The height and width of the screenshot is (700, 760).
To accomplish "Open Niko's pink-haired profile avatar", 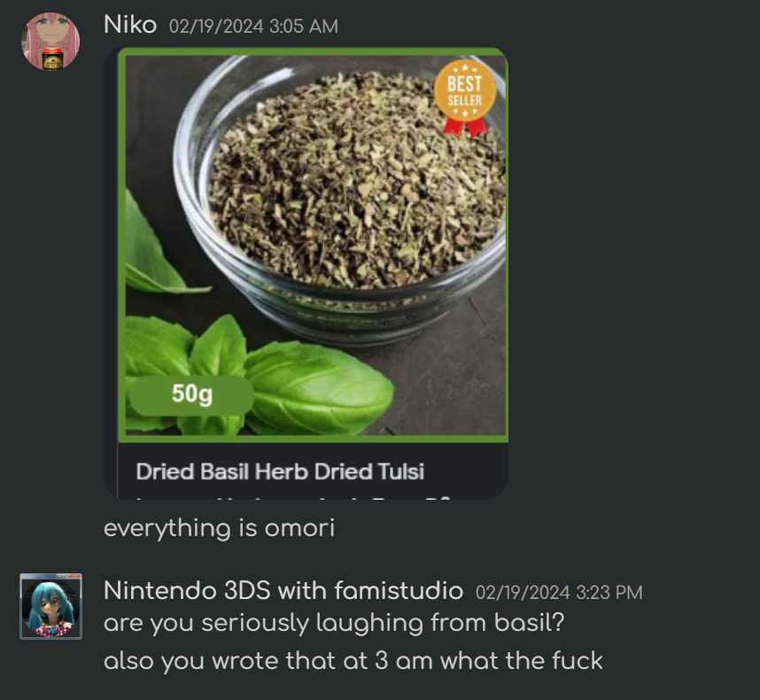I will 50,42.
